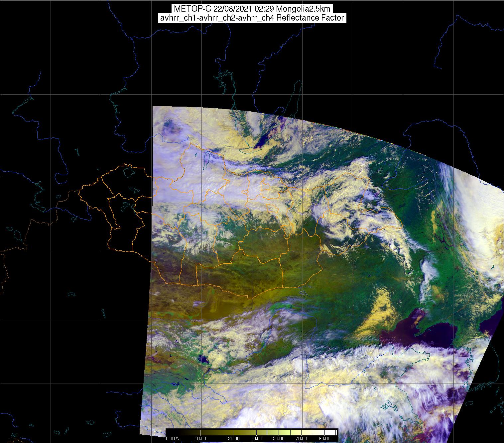Viewport: 504px width, 443px height.
Task: Click the '50.00' colorbar label
Action: click(x=279, y=438)
